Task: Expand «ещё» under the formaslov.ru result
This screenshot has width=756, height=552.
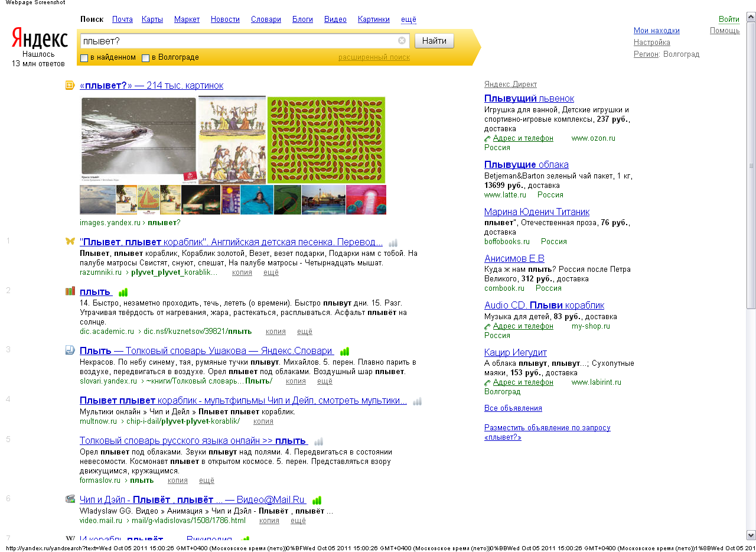Action: click(207, 480)
